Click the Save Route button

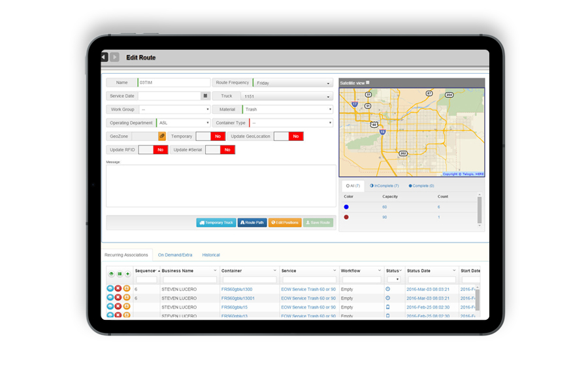point(318,223)
